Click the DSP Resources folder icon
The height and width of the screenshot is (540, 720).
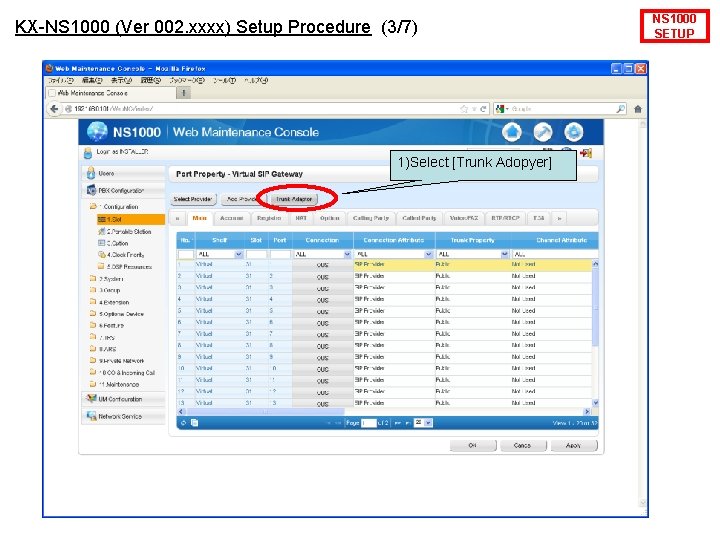101,266
